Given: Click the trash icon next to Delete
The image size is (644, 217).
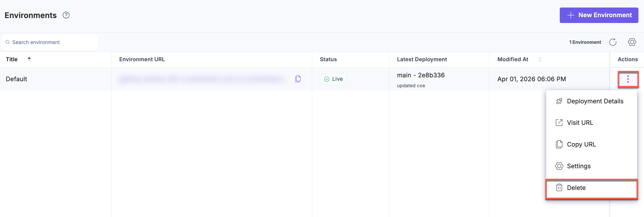Looking at the screenshot, I should coord(559,187).
